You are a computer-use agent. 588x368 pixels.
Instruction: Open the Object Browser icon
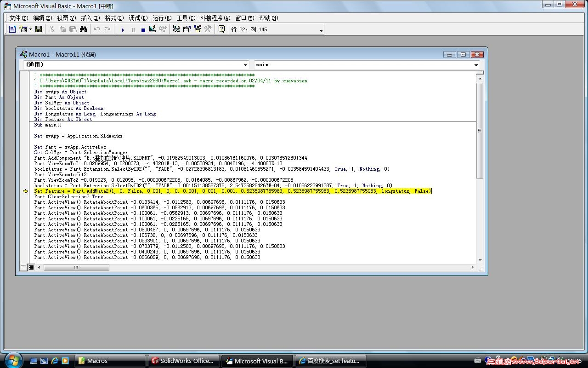coord(198,29)
